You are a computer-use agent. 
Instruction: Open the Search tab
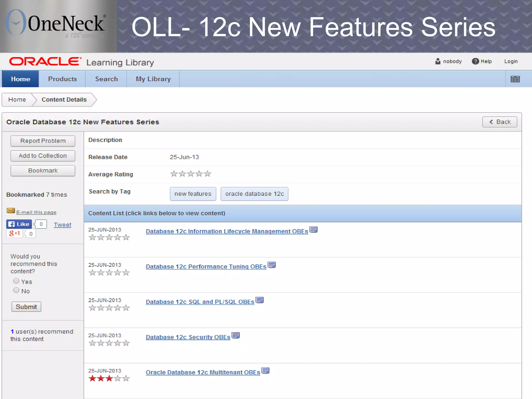coord(106,79)
